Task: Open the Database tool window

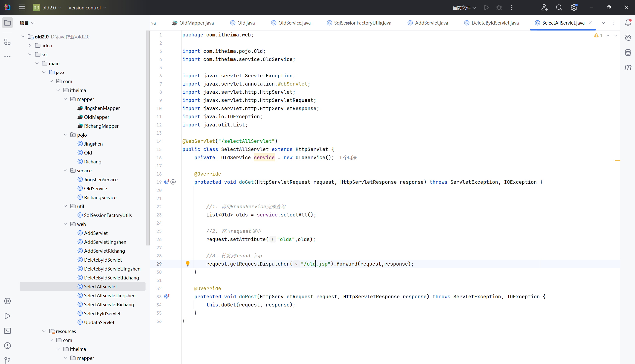Action: [628, 53]
